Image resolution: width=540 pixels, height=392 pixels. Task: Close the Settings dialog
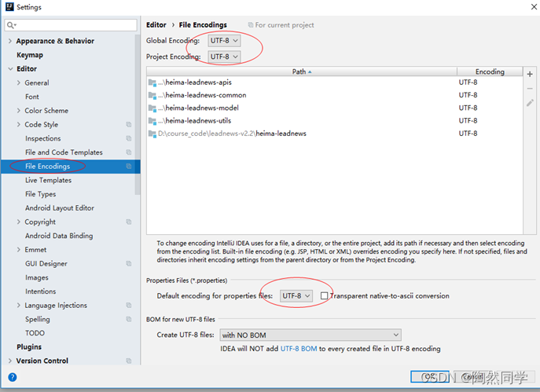pyautogui.click(x=534, y=7)
